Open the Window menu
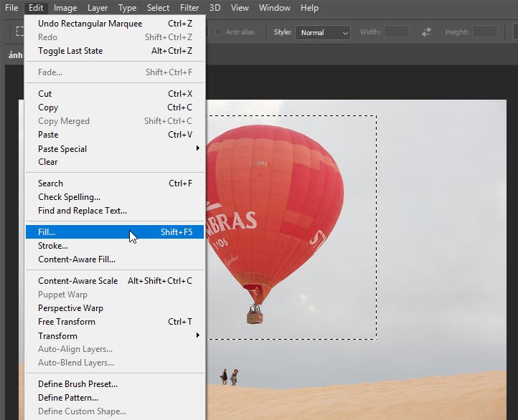 click(x=274, y=8)
